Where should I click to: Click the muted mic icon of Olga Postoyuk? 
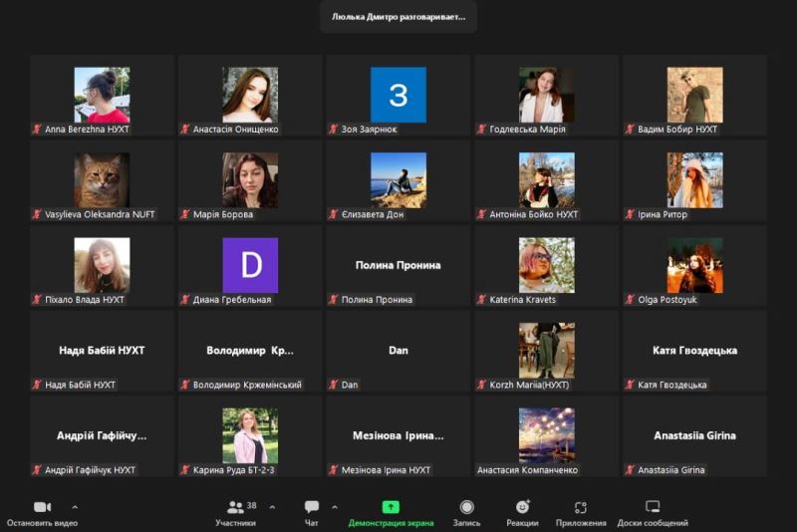[x=630, y=299]
